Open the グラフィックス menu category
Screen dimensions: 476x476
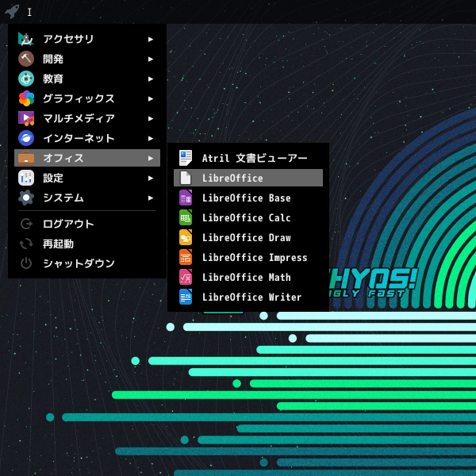(x=87, y=98)
